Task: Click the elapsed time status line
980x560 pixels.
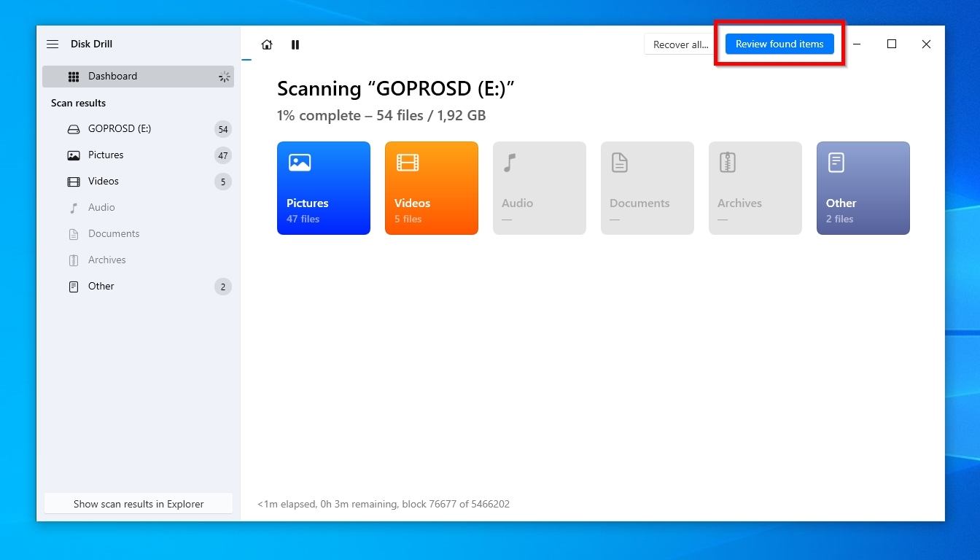Action: pos(384,504)
